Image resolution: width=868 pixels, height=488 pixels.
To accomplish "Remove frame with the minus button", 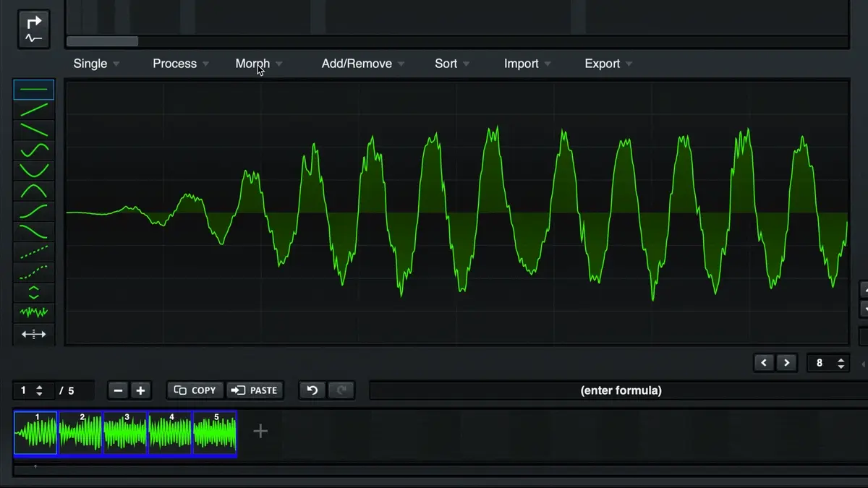I will point(119,390).
